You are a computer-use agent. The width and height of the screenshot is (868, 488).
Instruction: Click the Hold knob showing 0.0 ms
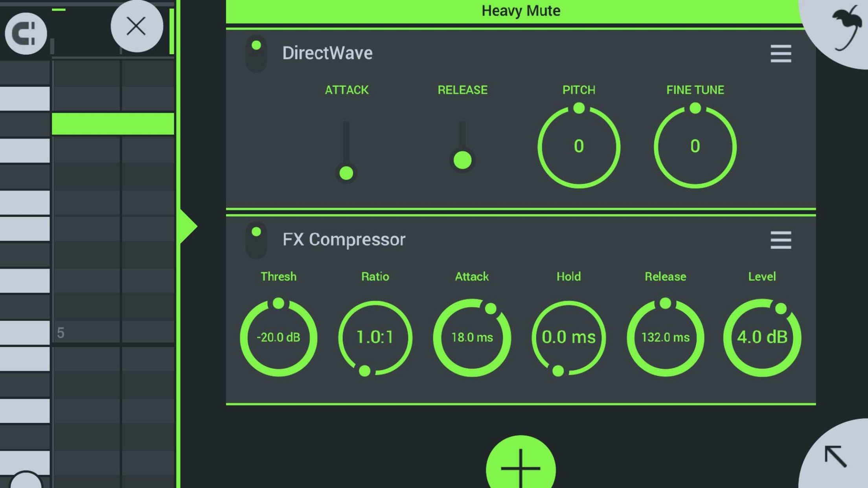click(x=568, y=338)
